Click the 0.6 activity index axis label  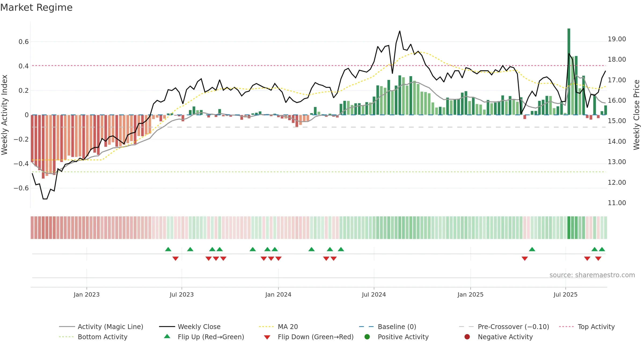point(24,42)
